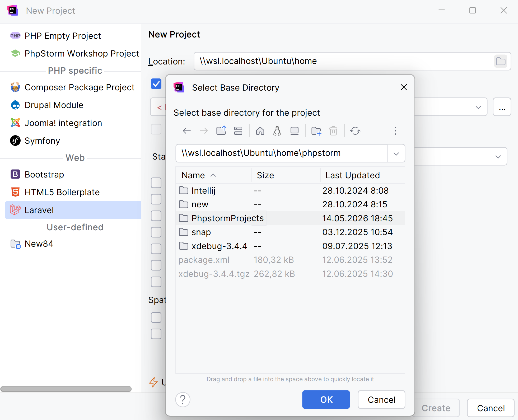The height and width of the screenshot is (420, 518).
Task: Click the horizontal scrollbar in sidebar
Action: pos(66,389)
